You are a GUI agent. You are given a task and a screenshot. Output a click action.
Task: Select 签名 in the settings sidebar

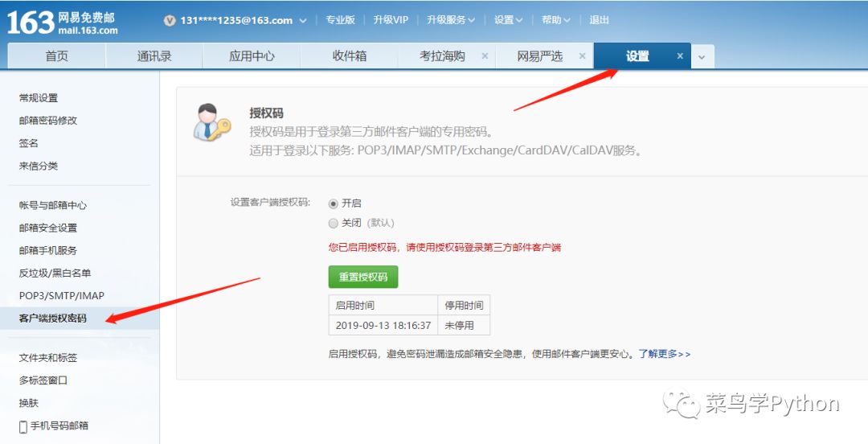tap(29, 143)
